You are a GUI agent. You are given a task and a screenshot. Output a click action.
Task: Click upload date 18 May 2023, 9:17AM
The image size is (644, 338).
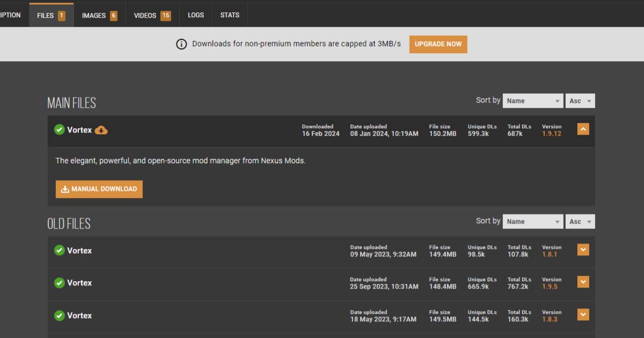click(x=383, y=319)
